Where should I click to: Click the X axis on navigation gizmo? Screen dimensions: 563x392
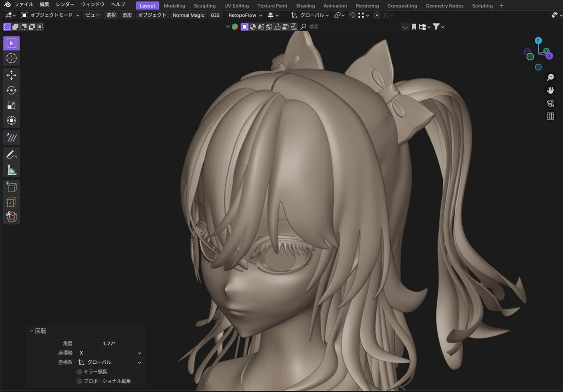549,56
